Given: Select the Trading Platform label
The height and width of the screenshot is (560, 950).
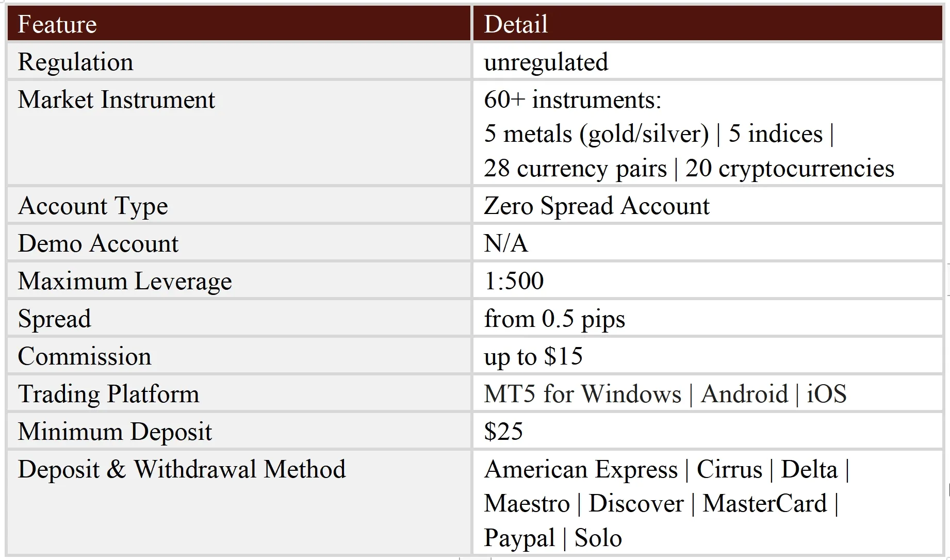Looking at the screenshot, I should (108, 394).
